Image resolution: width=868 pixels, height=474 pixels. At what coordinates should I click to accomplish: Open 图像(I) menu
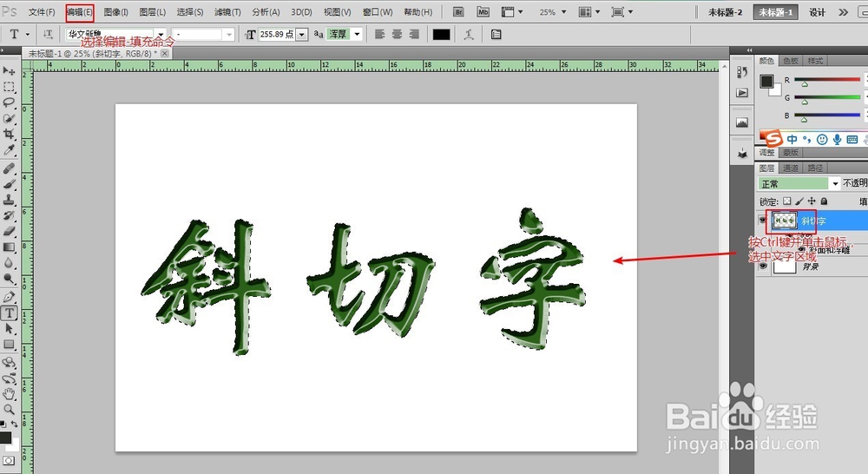point(115,11)
